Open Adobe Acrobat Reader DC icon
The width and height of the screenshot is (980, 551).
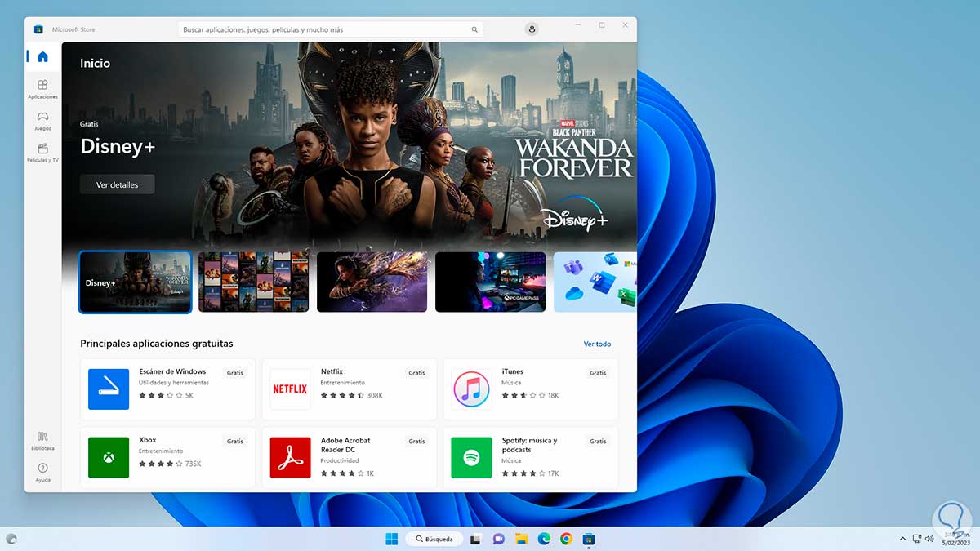(290, 458)
